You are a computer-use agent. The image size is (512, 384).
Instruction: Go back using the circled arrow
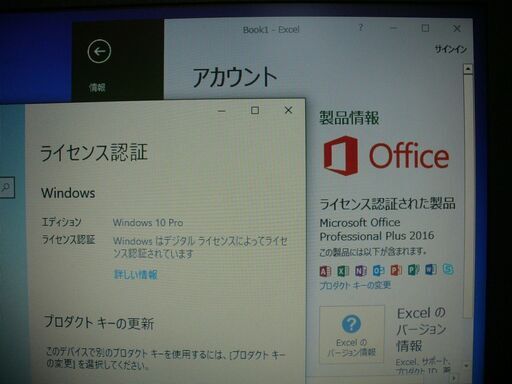coord(99,51)
